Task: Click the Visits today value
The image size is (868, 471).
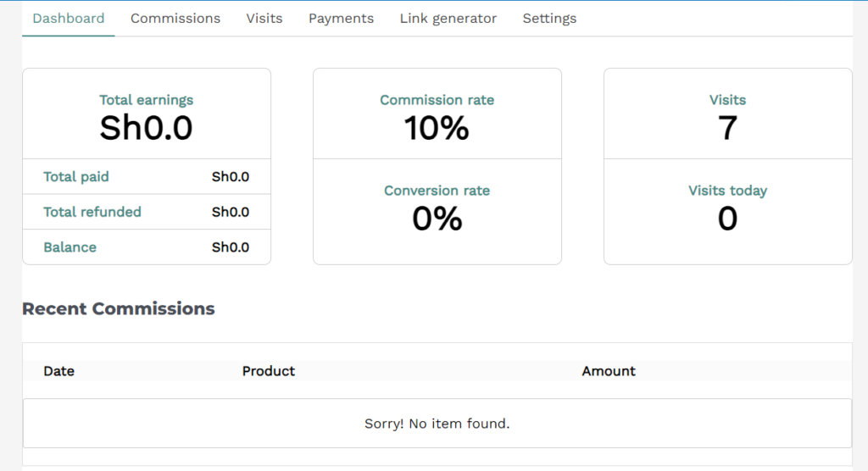Action: coord(727,219)
